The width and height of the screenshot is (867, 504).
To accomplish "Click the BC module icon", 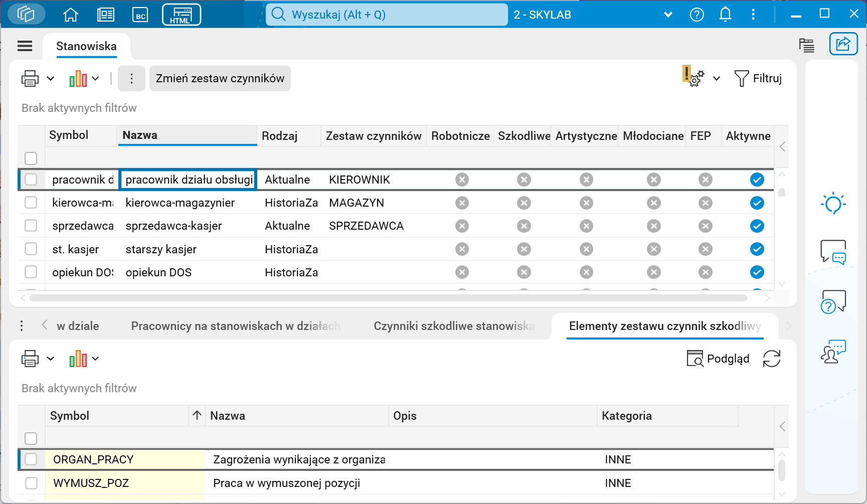I will [140, 14].
